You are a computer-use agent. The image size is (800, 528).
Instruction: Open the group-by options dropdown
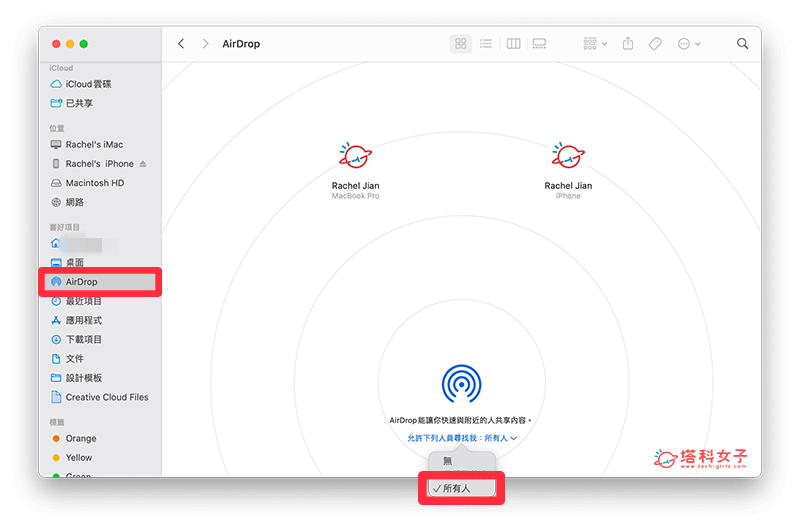click(595, 44)
